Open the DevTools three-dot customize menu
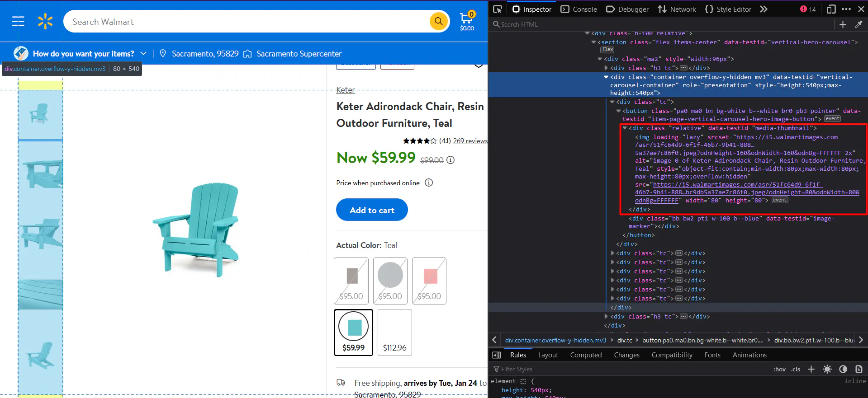 846,9
